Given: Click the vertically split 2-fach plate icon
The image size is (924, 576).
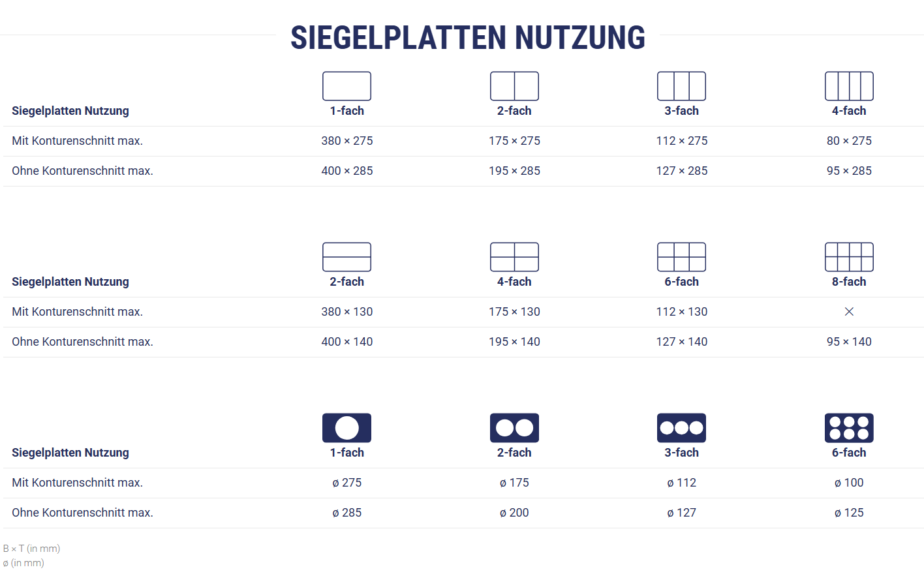Looking at the screenshot, I should pos(514,86).
